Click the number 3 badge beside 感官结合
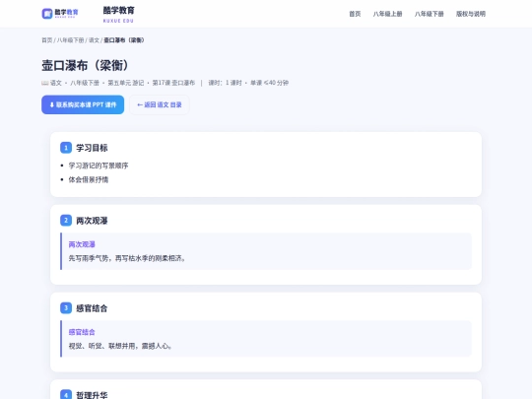The image size is (532, 399). (66, 307)
